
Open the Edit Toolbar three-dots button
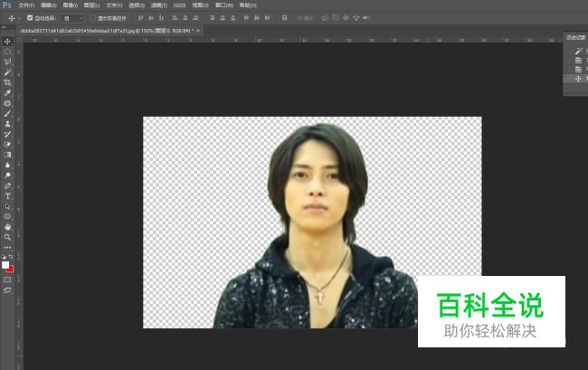pyautogui.click(x=7, y=247)
